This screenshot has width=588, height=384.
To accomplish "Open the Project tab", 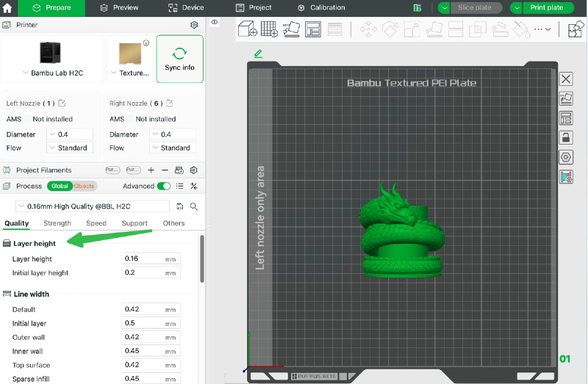I will click(254, 8).
